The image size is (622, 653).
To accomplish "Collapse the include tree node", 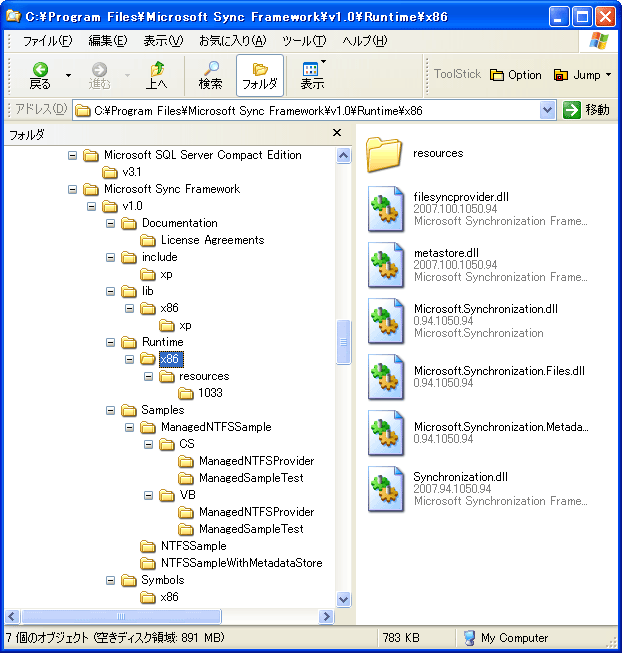I will pos(110,258).
